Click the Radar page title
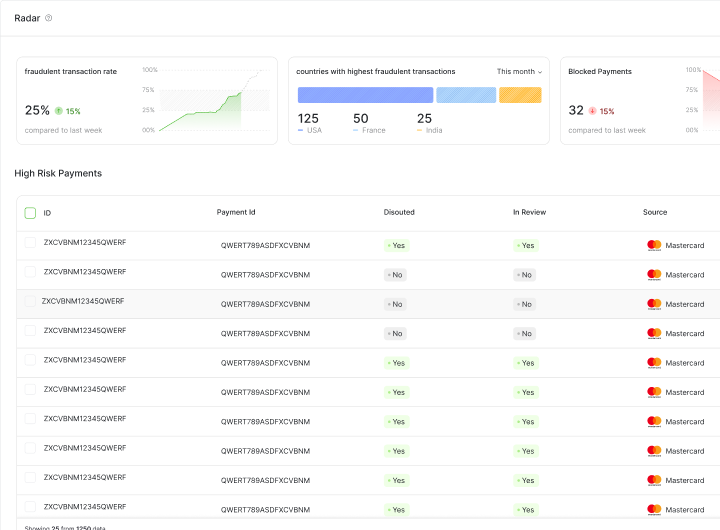Screen dimensions: 720x530 click(27, 18)
